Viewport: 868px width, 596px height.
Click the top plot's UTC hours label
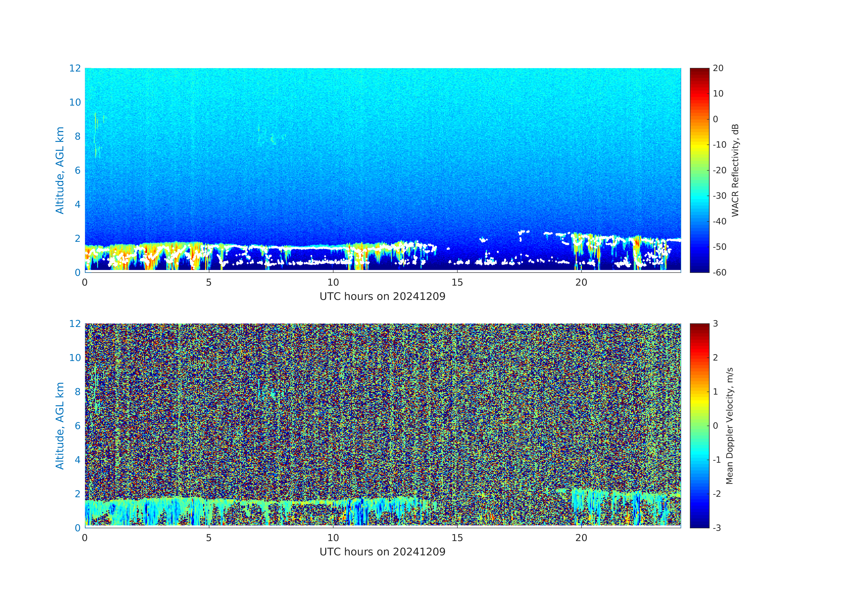pyautogui.click(x=382, y=296)
